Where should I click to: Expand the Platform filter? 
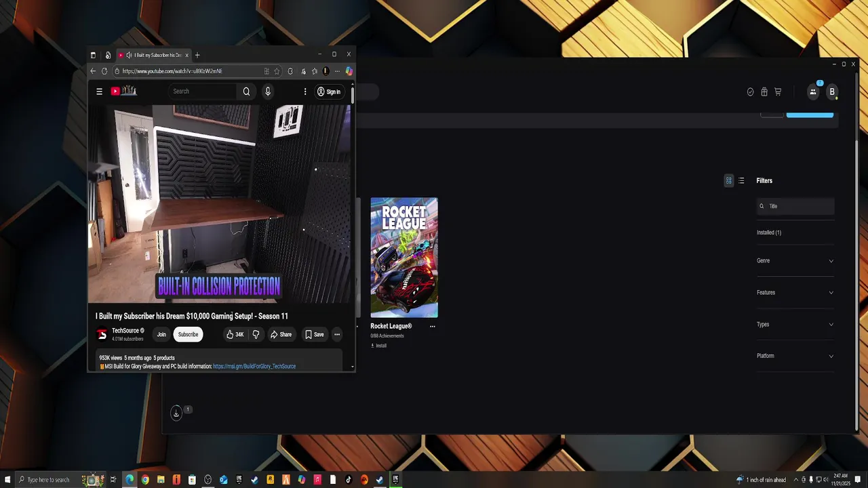[x=795, y=356]
